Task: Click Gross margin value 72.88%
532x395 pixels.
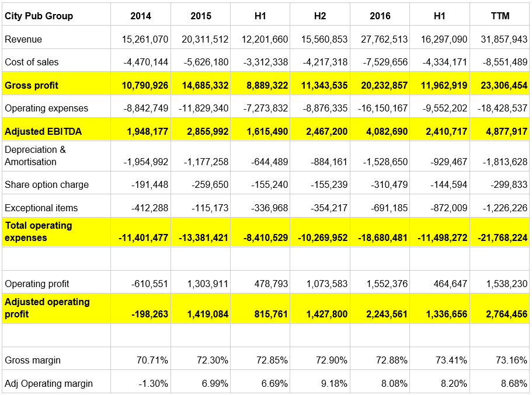Action: tap(391, 360)
